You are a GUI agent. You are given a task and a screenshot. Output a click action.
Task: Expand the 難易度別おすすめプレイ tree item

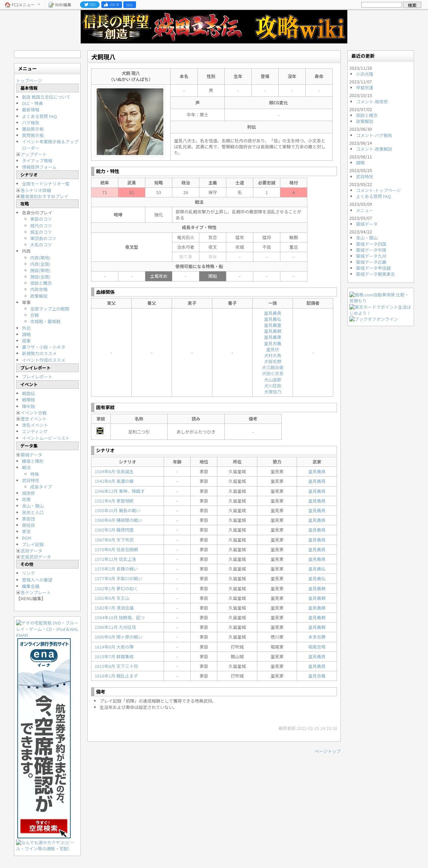18,196
